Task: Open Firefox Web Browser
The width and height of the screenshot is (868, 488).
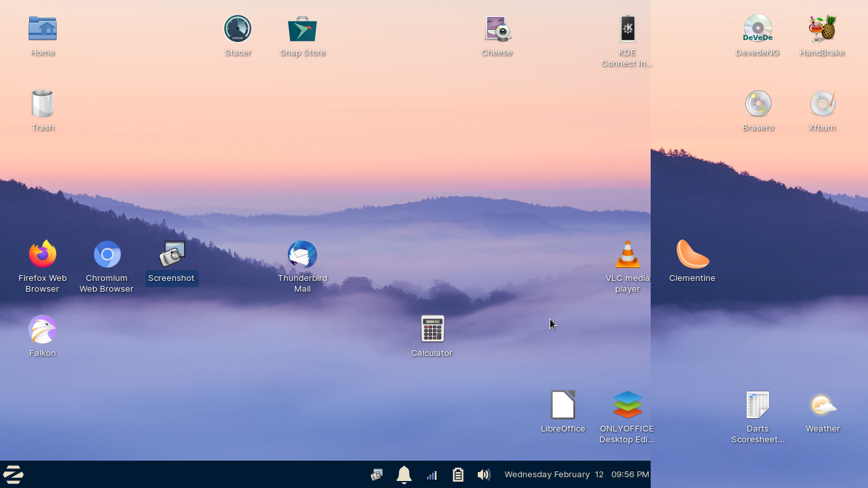Action: 43,255
